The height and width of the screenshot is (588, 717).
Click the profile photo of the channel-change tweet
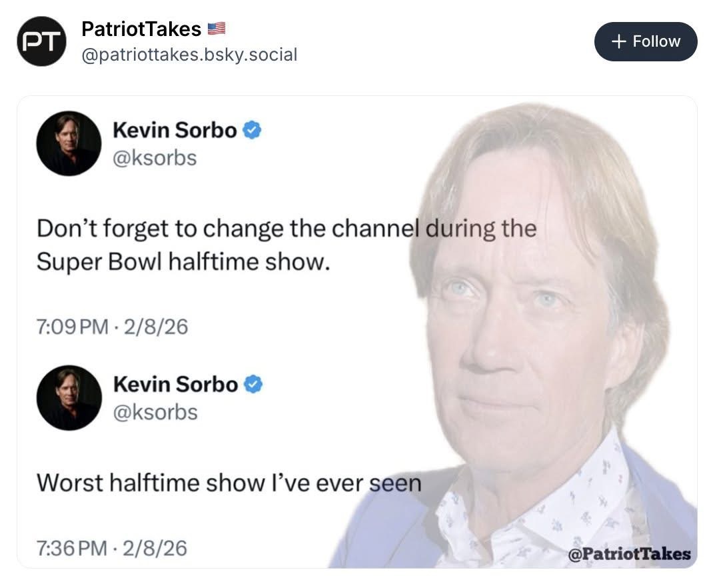point(69,143)
